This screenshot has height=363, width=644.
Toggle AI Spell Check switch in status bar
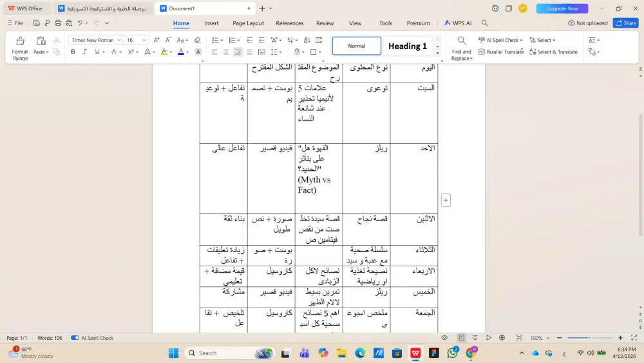[75, 338]
